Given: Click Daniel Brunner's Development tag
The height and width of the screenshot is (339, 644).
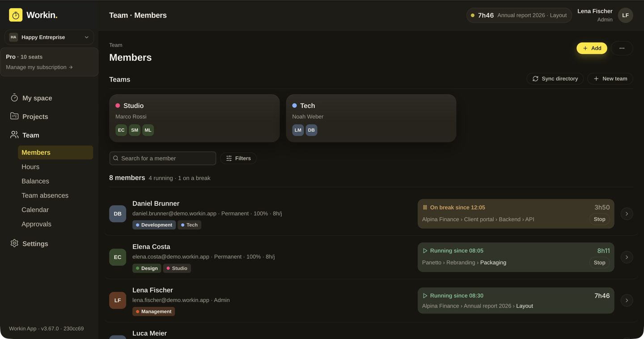Looking at the screenshot, I should click(x=154, y=225).
